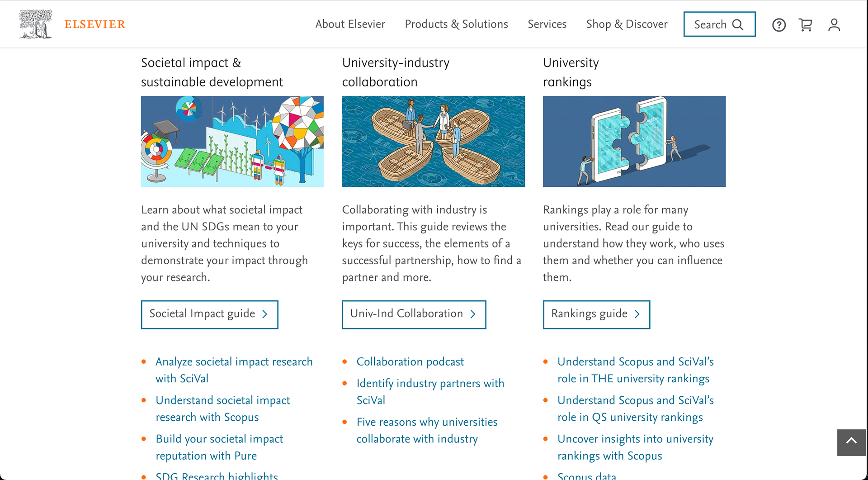Click the magnifying glass search icon

click(x=738, y=25)
